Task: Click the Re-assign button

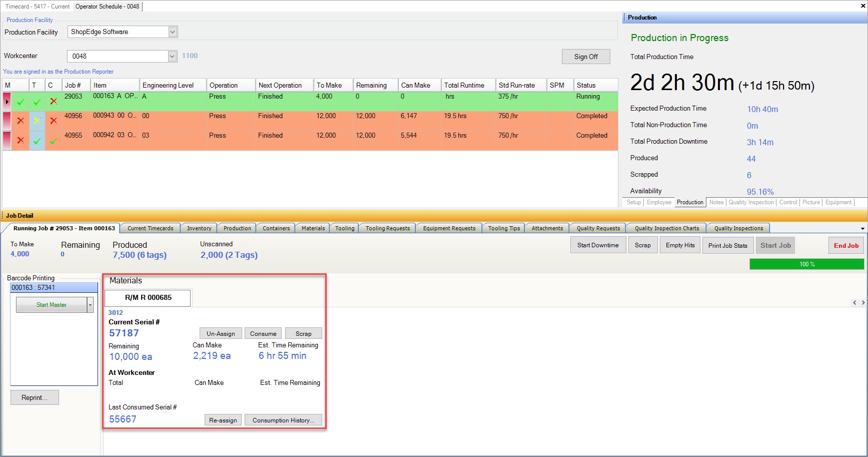Action: pyautogui.click(x=223, y=420)
